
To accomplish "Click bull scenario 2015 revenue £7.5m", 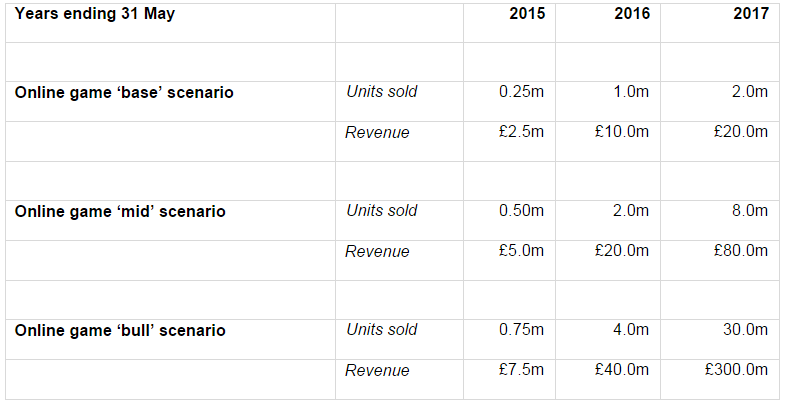I will 521,369.
